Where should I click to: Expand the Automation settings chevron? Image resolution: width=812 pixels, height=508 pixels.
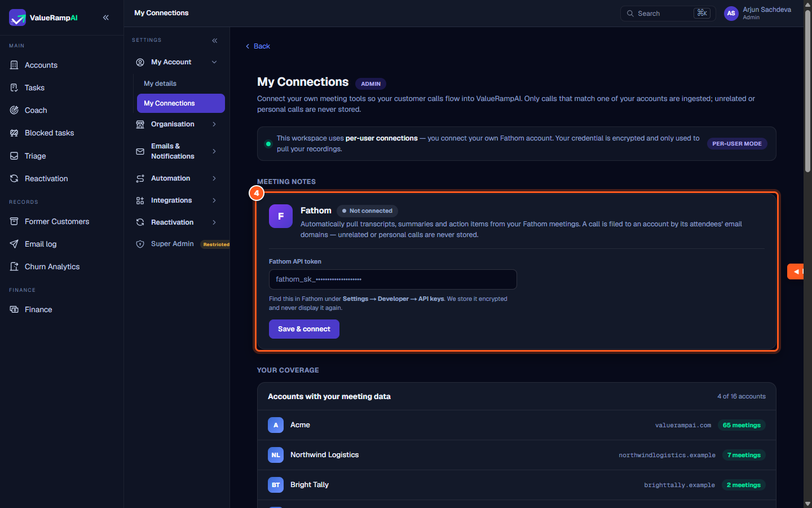tap(214, 178)
